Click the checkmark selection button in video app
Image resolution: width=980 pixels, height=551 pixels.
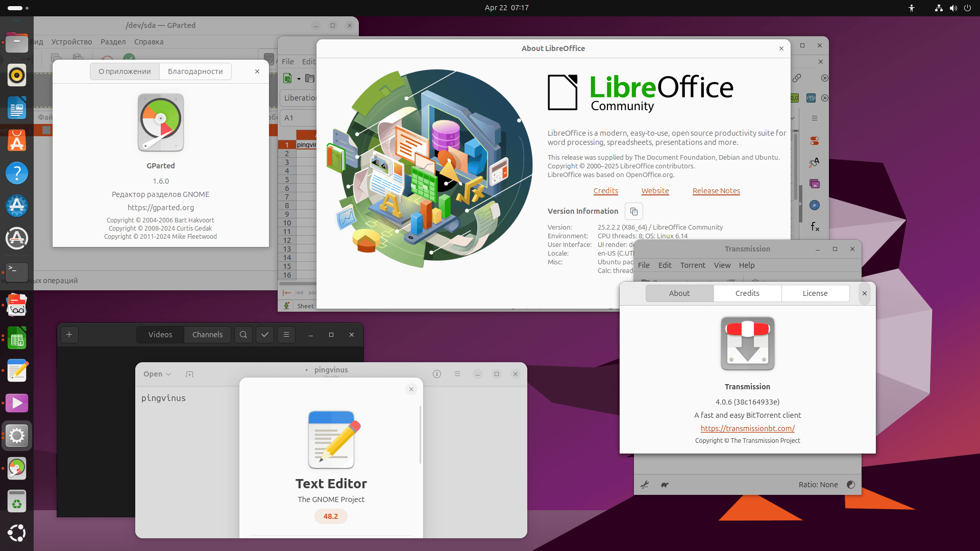(265, 335)
